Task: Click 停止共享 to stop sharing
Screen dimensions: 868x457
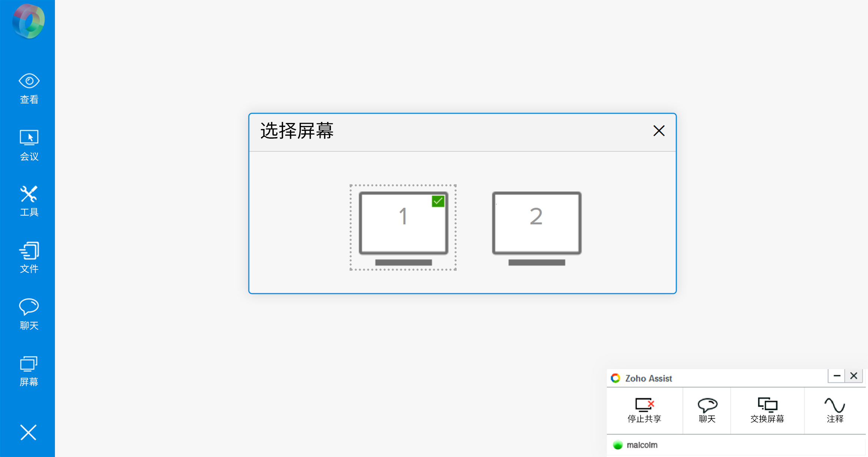Action: 644,410
